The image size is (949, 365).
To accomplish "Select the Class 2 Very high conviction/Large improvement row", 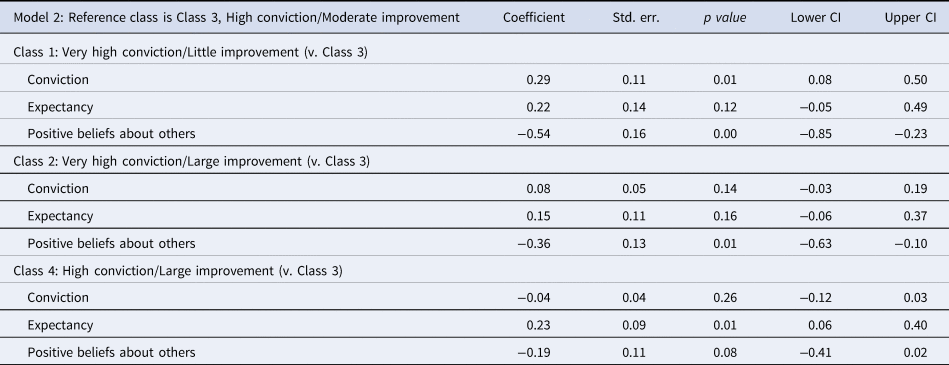I will click(x=474, y=161).
